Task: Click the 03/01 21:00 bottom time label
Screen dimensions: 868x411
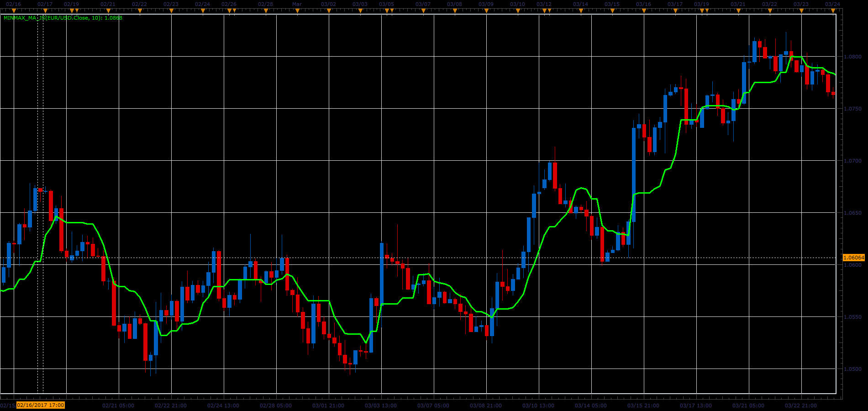Action: coord(328,406)
